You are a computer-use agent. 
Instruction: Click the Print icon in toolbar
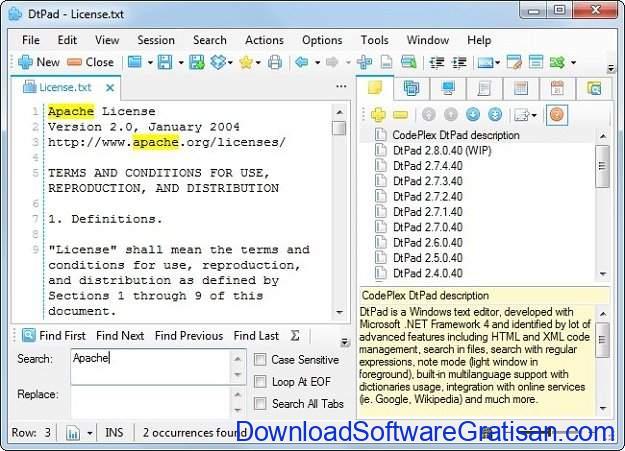pos(275,62)
